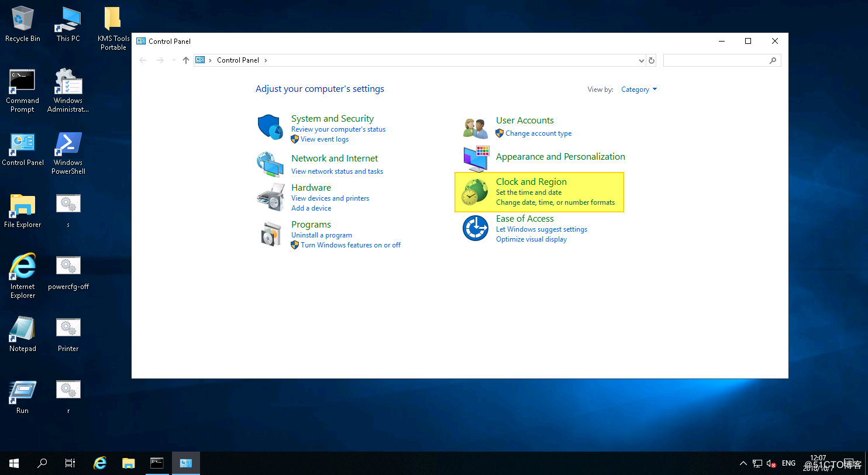
Task: Open the Programs disc box icon
Action: [270, 234]
